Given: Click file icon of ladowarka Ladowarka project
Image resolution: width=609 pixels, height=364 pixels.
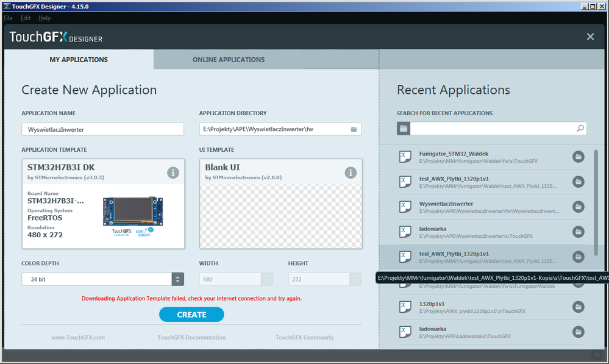Looking at the screenshot, I should pos(405,332).
